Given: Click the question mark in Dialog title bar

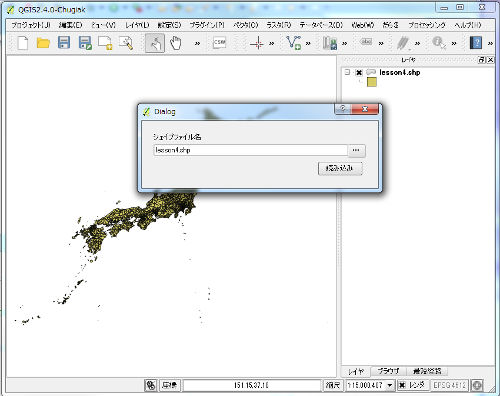Looking at the screenshot, I should pyautogui.click(x=343, y=109).
